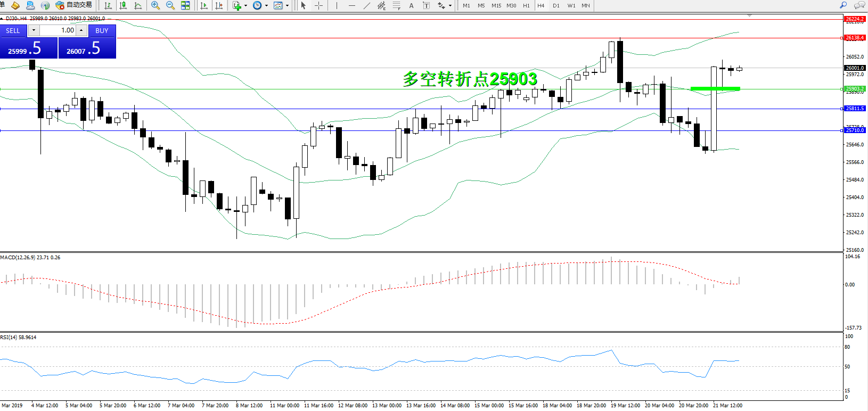Click the zoom in magnifier icon
Image resolution: width=868 pixels, height=411 pixels.
(x=155, y=5)
